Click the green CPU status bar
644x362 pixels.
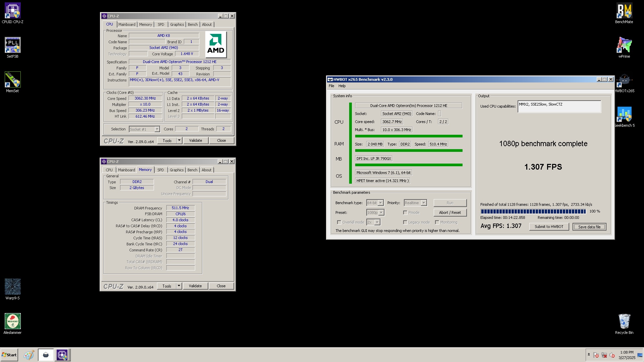pos(409,136)
